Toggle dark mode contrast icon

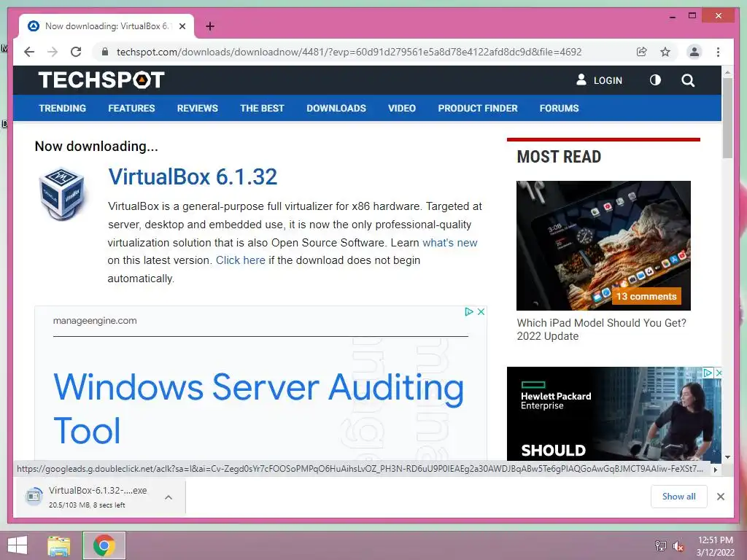coord(656,80)
